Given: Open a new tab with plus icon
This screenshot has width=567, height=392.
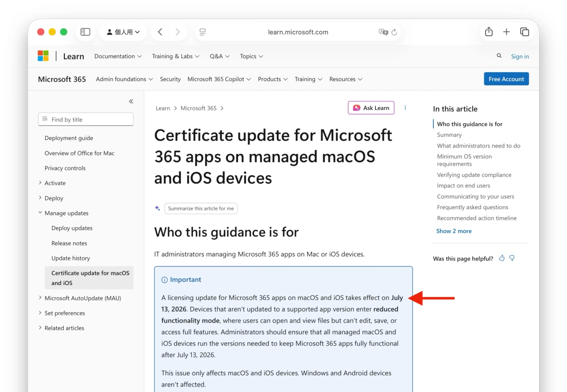Looking at the screenshot, I should [506, 32].
